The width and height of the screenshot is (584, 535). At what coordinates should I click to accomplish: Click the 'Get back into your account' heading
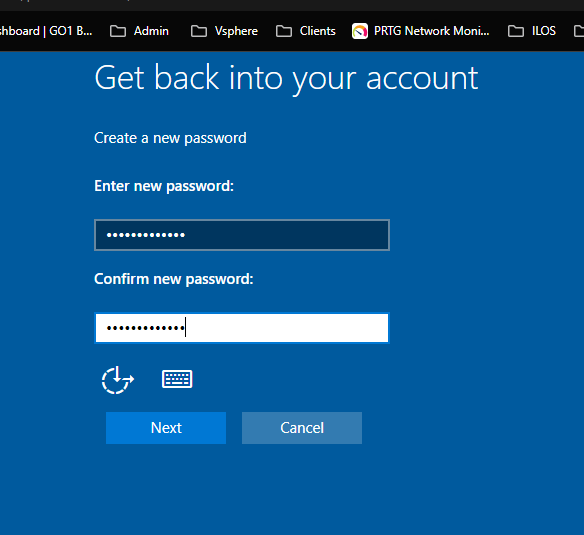286,78
